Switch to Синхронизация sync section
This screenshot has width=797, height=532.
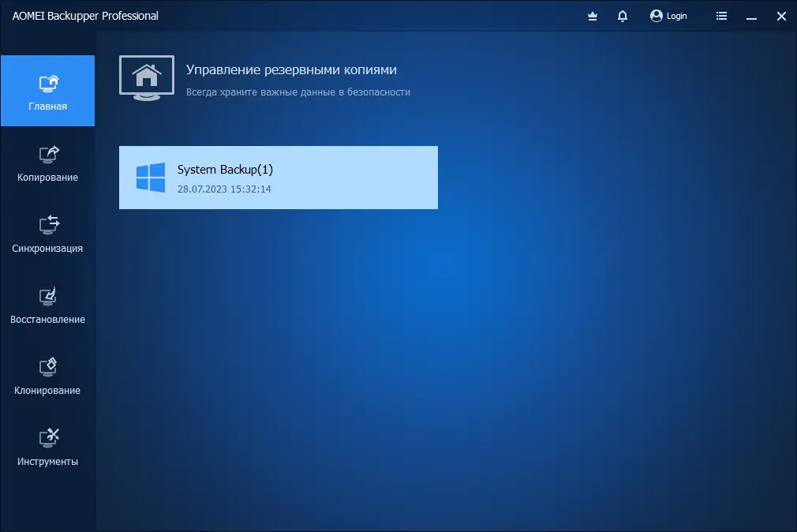tap(48, 234)
